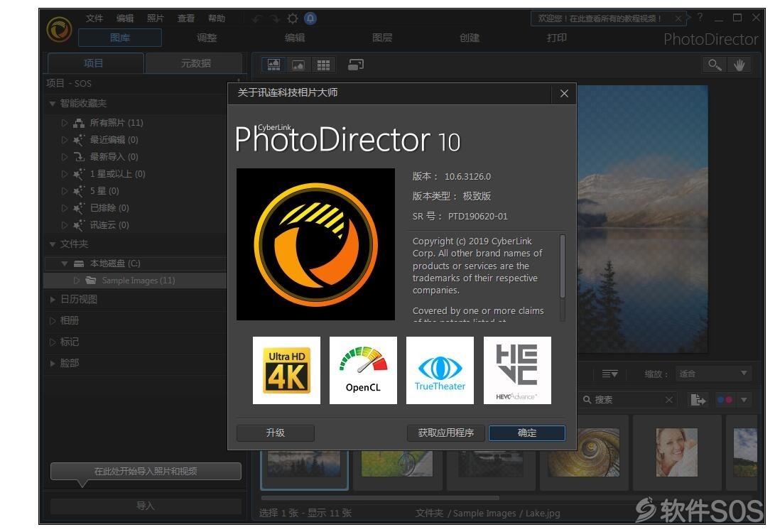Viewport: 775px width, 532px height.
Task: Collapse the 智能收藏夹 section
Action: click(53, 103)
